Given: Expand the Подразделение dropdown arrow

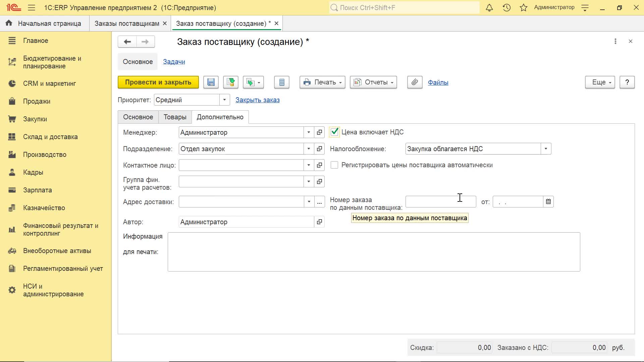Looking at the screenshot, I should pos(309,149).
